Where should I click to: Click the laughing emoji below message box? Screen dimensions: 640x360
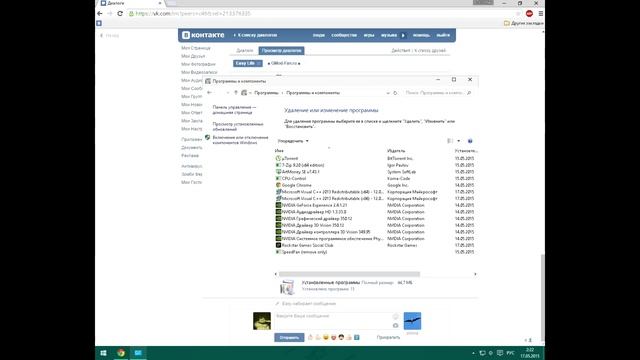[x=326, y=337]
